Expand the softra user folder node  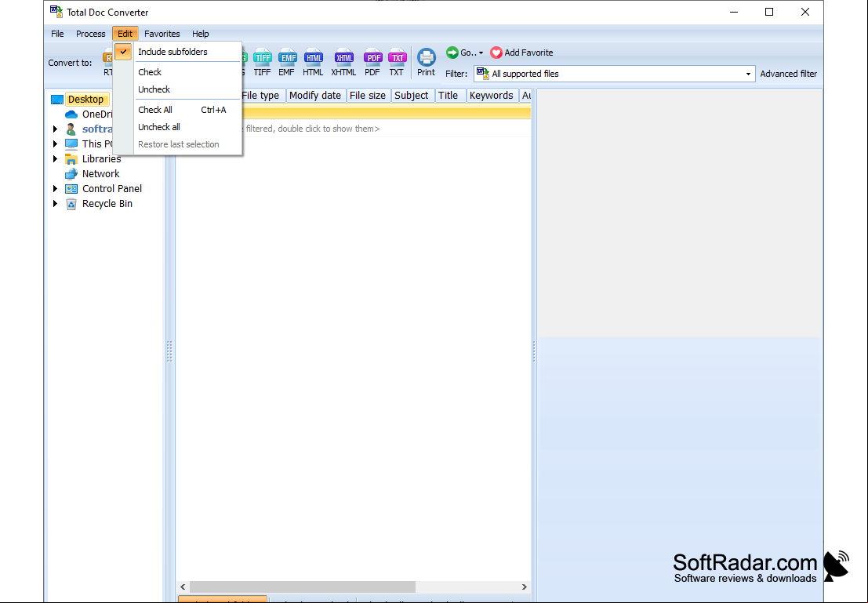55,129
